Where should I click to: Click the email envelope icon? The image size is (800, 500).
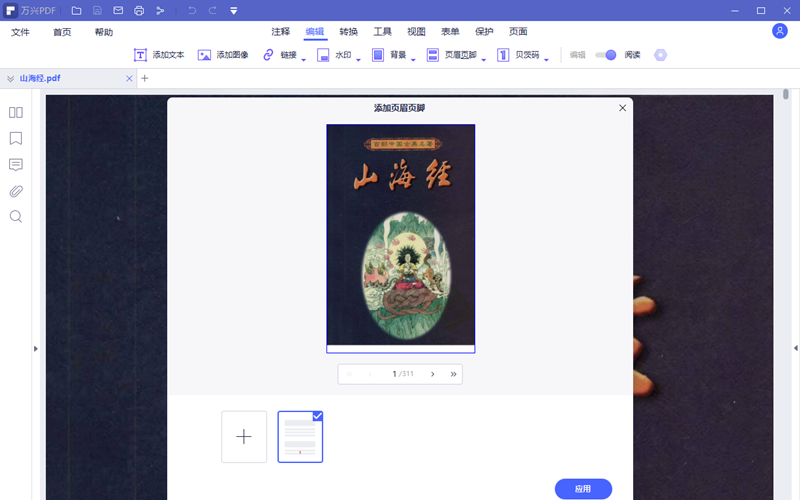pyautogui.click(x=118, y=10)
